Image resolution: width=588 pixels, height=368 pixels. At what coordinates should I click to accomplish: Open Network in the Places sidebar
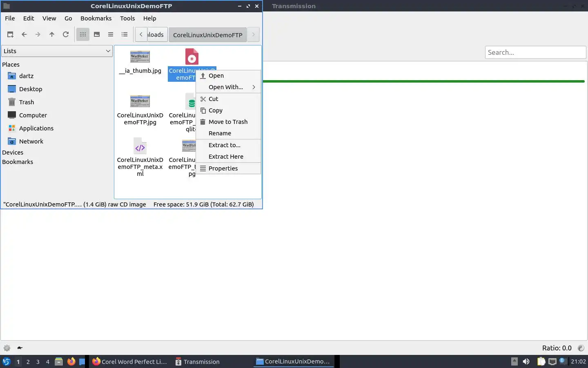31,141
